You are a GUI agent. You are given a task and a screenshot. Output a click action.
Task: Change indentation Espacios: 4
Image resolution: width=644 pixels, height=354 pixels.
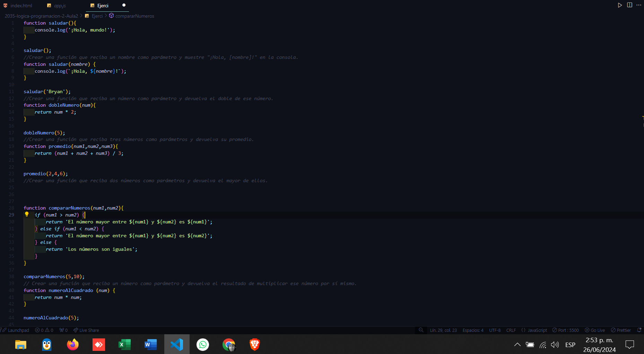click(x=473, y=330)
